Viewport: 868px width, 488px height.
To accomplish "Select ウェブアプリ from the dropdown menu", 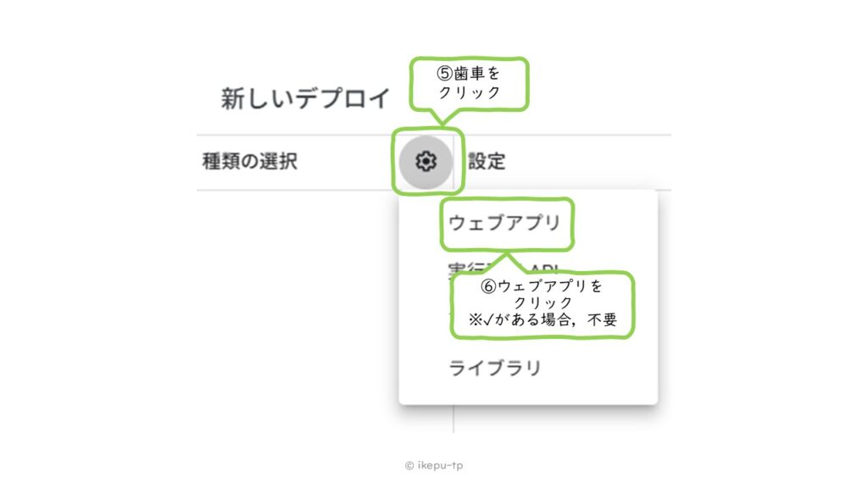I will (x=505, y=225).
